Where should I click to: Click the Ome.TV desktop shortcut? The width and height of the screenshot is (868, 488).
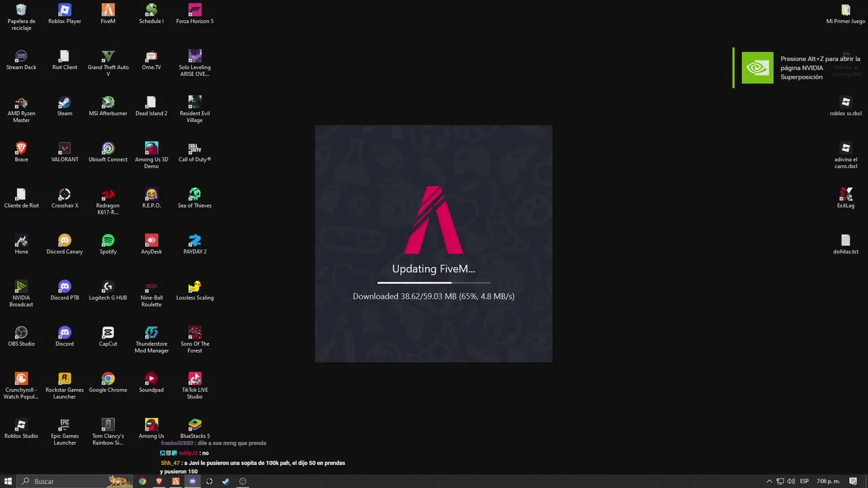point(151,60)
